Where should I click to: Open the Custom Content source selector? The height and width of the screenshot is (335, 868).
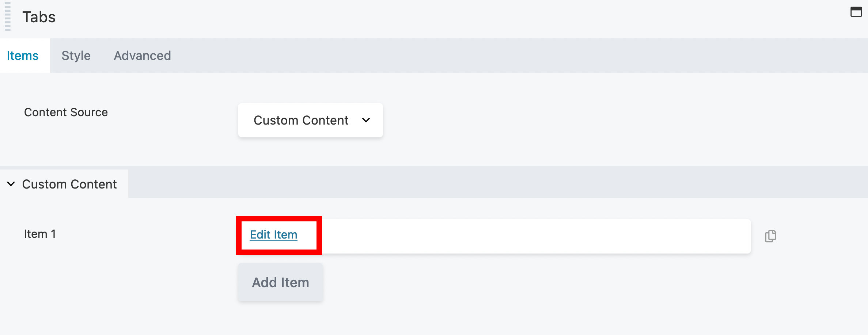coord(310,120)
